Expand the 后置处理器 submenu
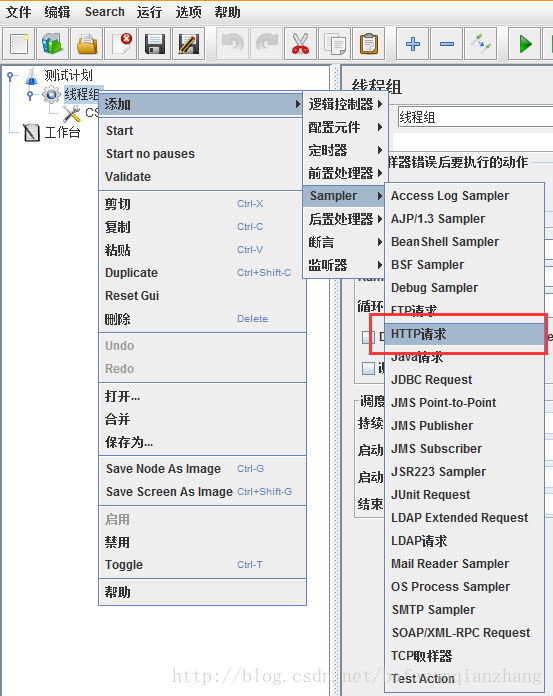The height and width of the screenshot is (696, 553). click(x=345, y=219)
